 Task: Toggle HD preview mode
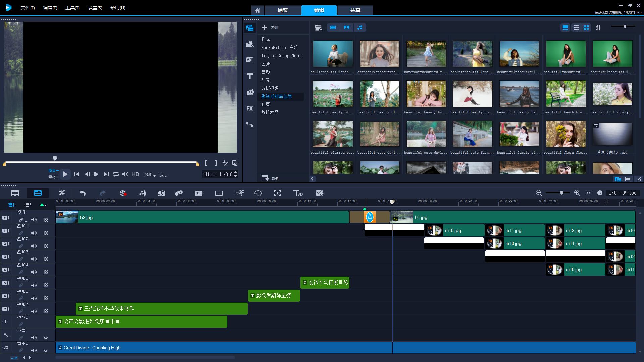tap(135, 174)
